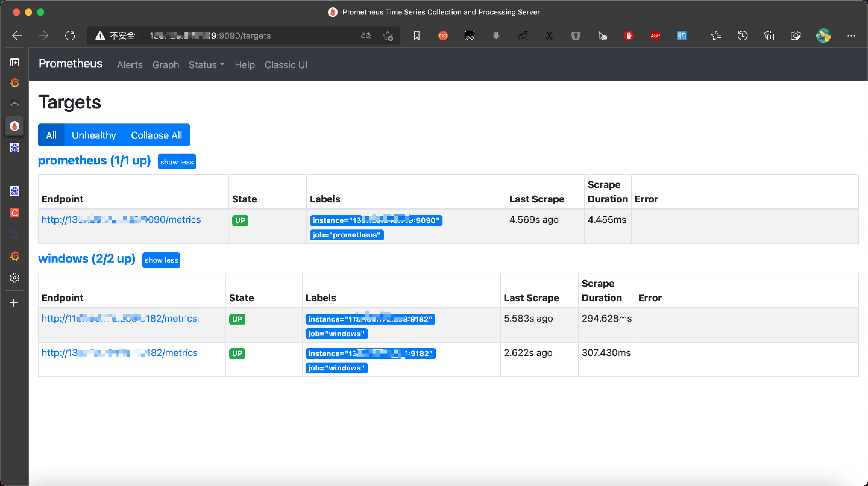Click the 294.628ms scrape duration value
This screenshot has width=868, height=486.
click(x=607, y=318)
